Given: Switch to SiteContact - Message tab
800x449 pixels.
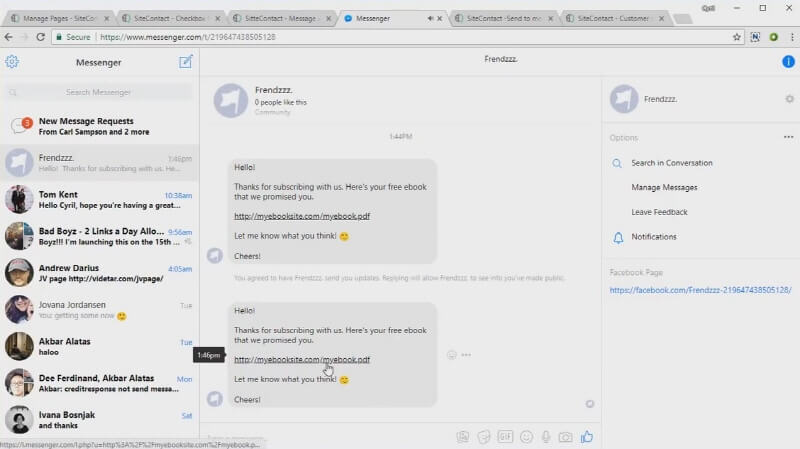Looking at the screenshot, I should pyautogui.click(x=280, y=18).
